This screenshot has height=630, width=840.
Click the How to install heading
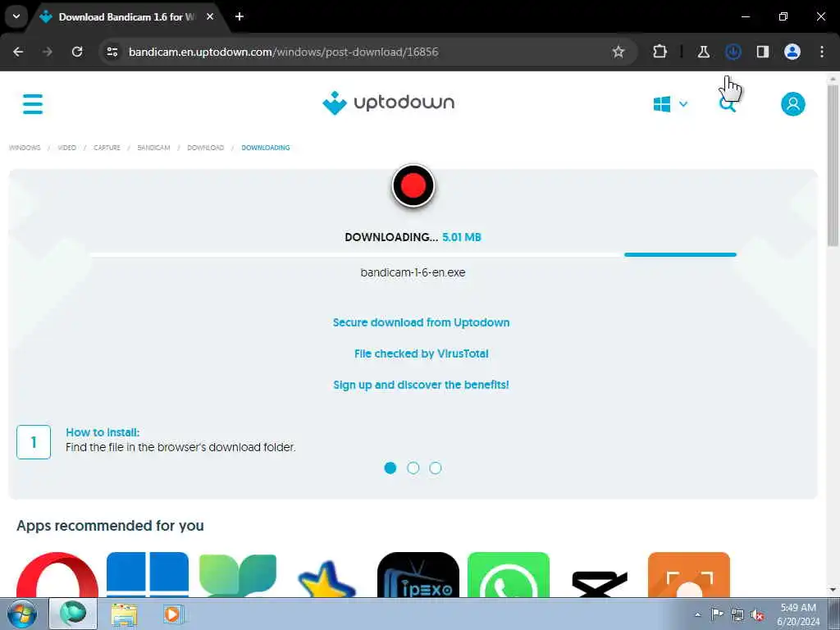(x=103, y=432)
